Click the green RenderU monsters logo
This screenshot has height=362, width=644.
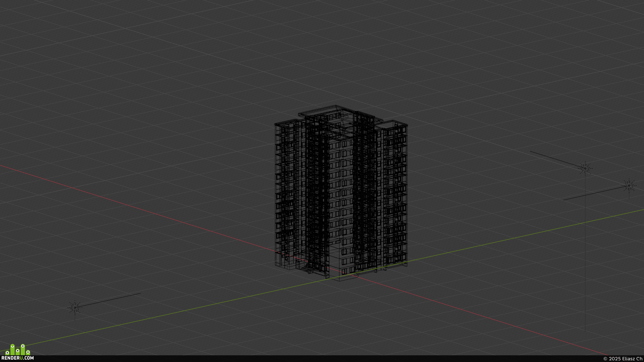click(x=18, y=350)
